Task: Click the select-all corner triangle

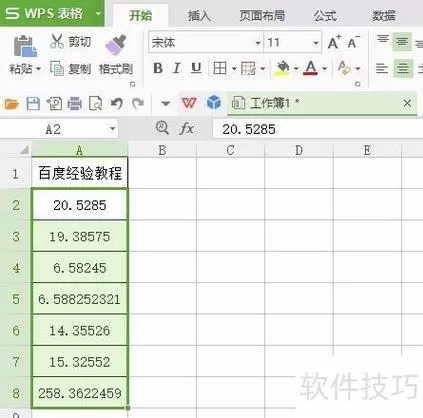Action: click(x=24, y=150)
